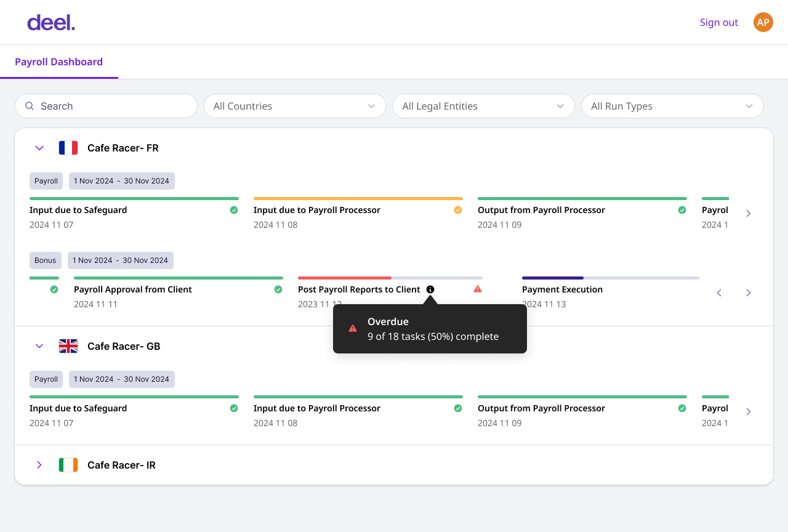The height and width of the screenshot is (532, 788).
Task: Click green check on FR Output from Payroll Processor
Action: [x=682, y=210]
